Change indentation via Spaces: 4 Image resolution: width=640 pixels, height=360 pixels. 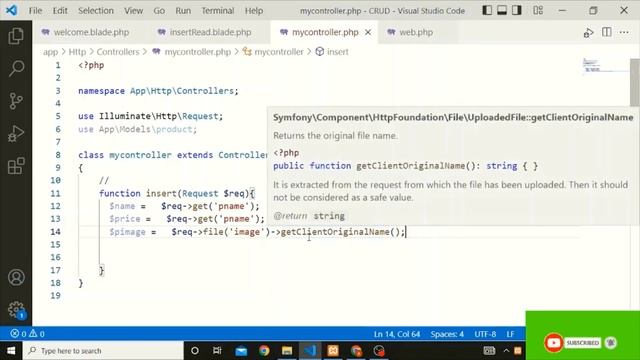(447, 334)
